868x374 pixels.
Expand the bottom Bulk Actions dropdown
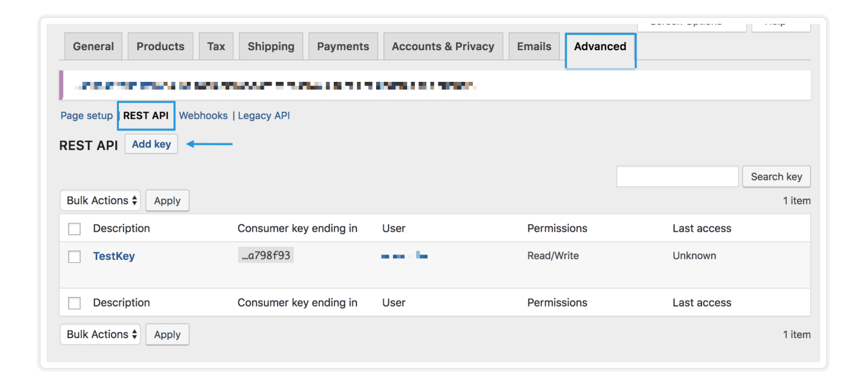[100, 335]
